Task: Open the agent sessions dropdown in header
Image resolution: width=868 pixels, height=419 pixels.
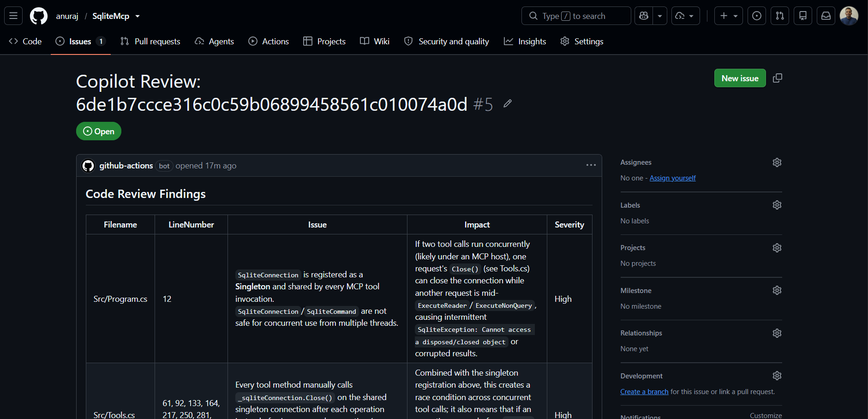Action: coord(685,16)
